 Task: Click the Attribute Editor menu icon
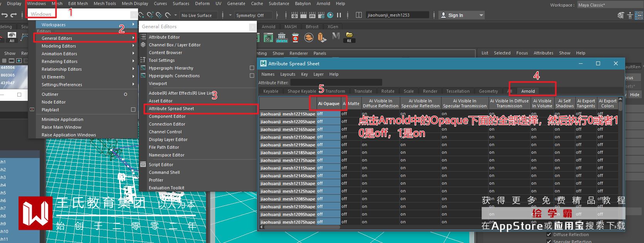(143, 37)
